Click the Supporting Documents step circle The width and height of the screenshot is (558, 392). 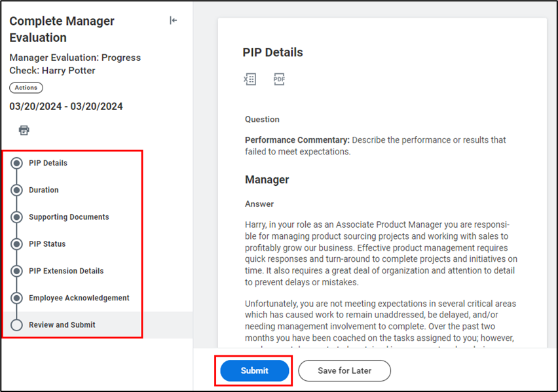pos(17,217)
